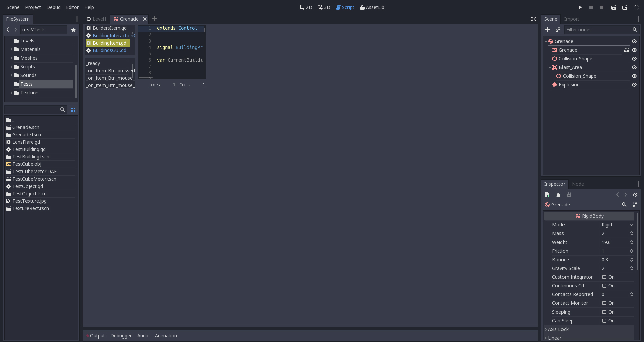Switch to the 2D workspace
This screenshot has height=342, width=644.
(305, 7)
